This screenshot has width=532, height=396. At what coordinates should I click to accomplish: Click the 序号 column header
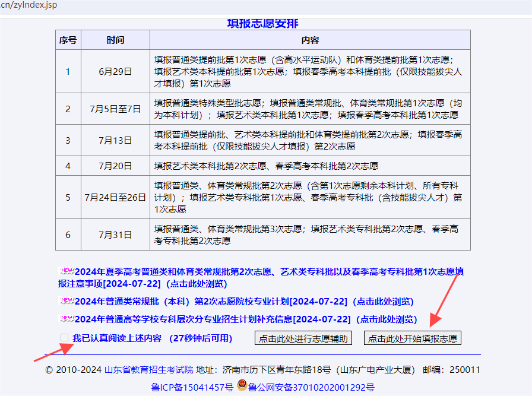(x=68, y=40)
